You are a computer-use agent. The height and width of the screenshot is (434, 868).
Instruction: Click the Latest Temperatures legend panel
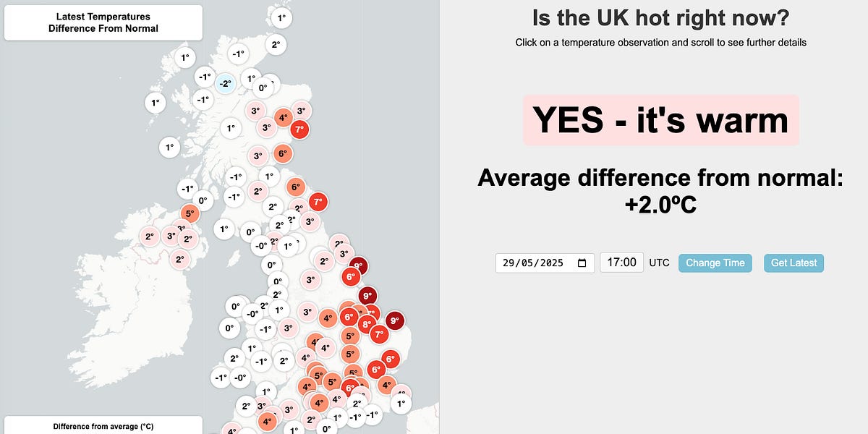click(103, 22)
